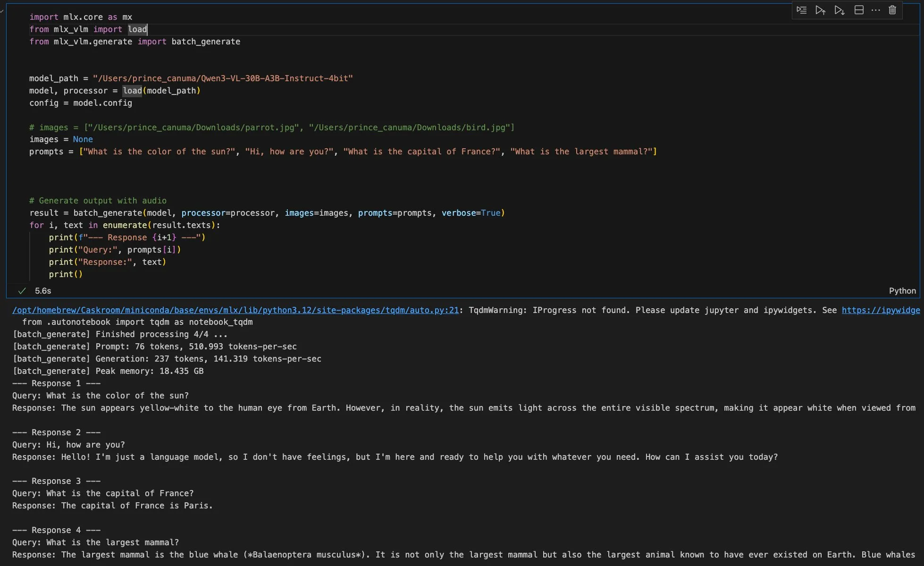Execute above cells using toolbar icon
This screenshot has height=566, width=924.
tap(820, 10)
